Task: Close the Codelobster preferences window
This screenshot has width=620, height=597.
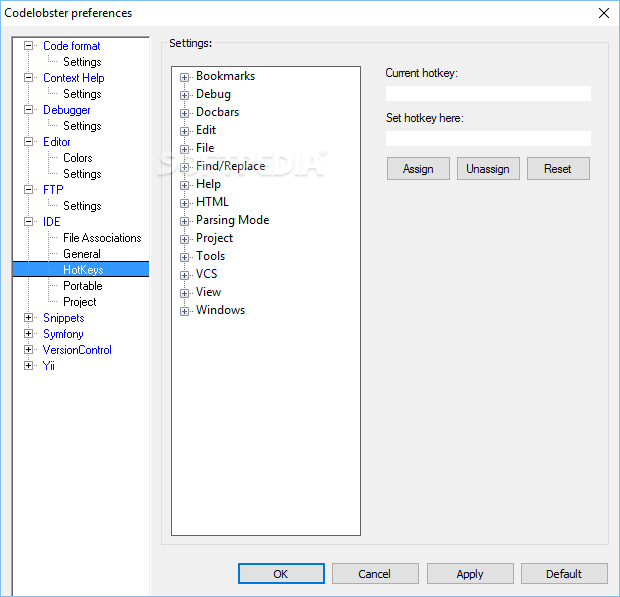Action: pyautogui.click(x=603, y=13)
